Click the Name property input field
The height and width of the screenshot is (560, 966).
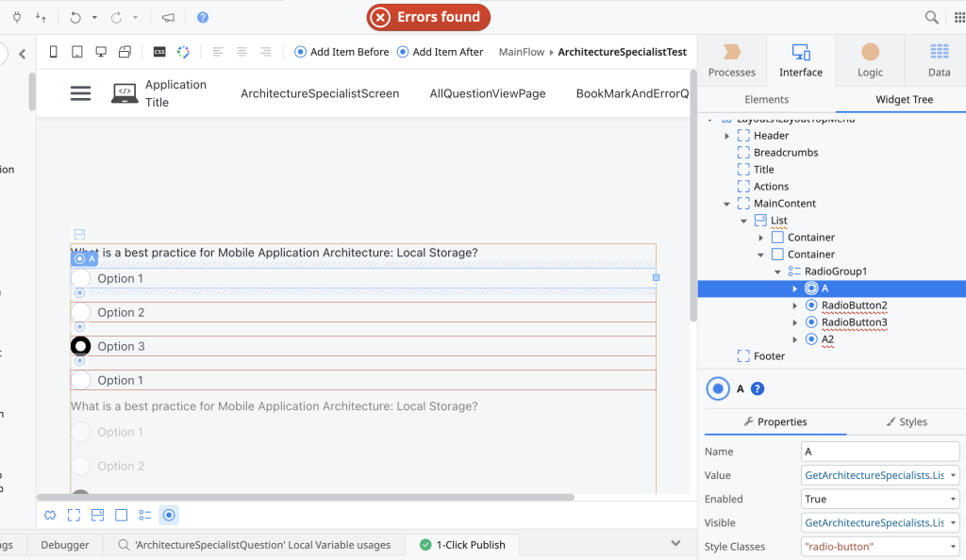coord(879,452)
